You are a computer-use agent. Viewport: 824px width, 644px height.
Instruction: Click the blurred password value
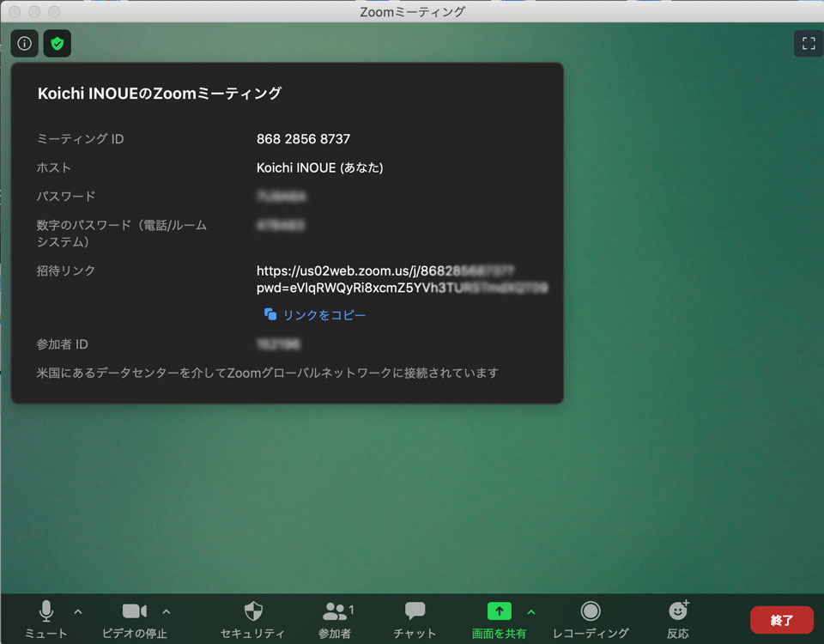coord(282,197)
